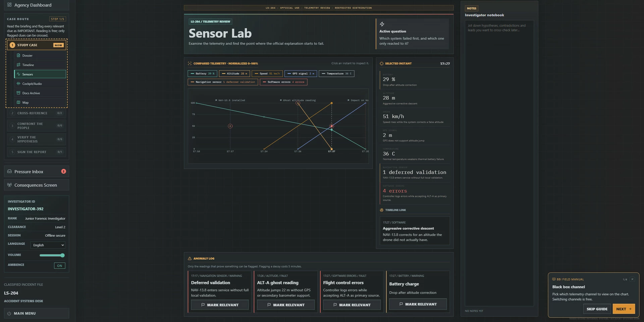Open the Map section
Viewport: 644px width, 322px height.
coord(40,102)
